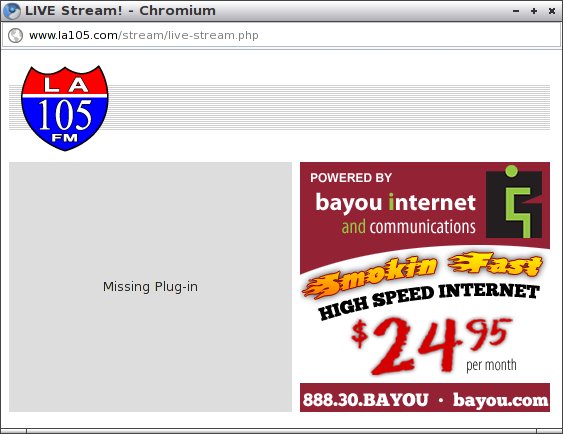Viewport: 563px width, 434px height.
Task: Click the 888.30.BAYOU phone number
Action: pyautogui.click(x=366, y=400)
